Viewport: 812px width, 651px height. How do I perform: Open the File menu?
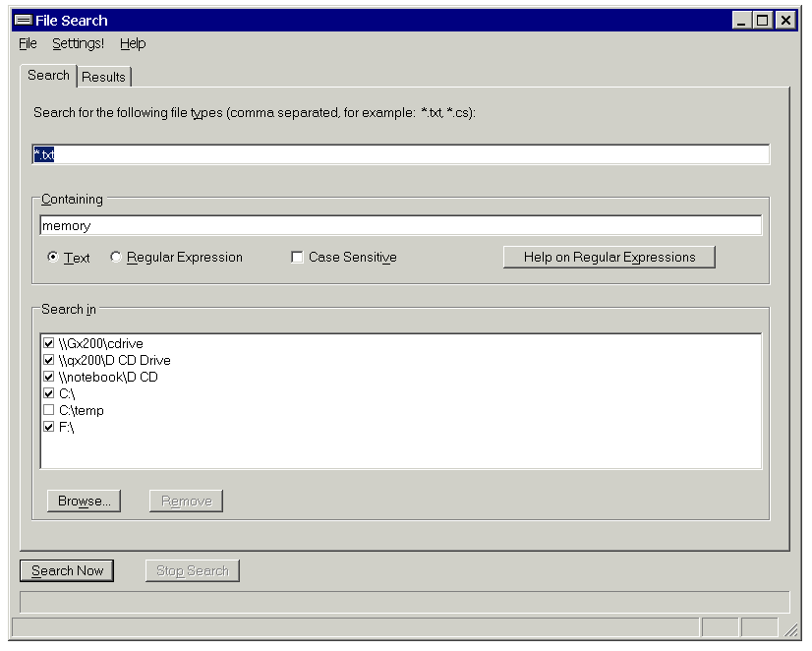28,44
